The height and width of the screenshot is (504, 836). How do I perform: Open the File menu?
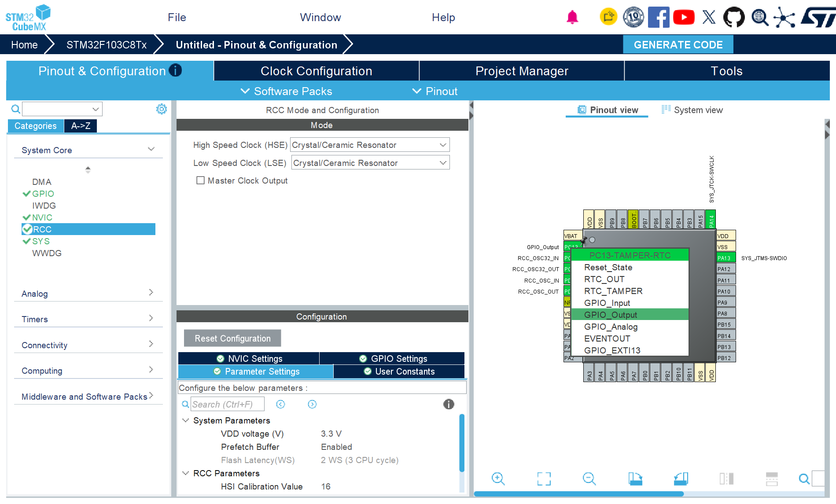tap(177, 17)
